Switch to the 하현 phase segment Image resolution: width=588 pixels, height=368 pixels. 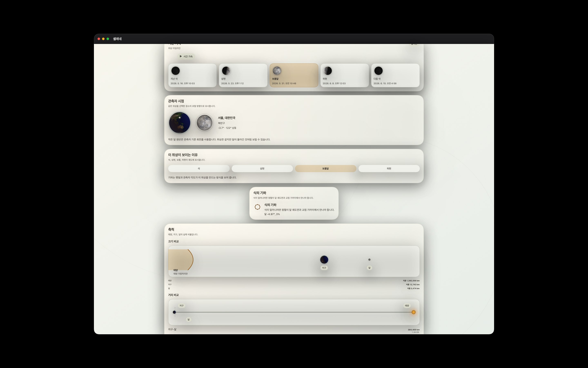(x=389, y=168)
